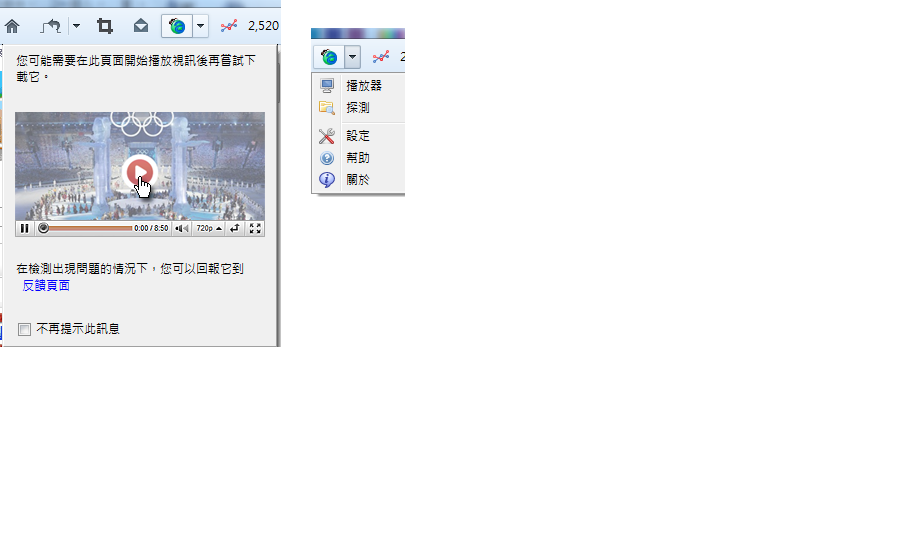Open the 720p quality dropdown
This screenshot has height=540, width=922.
pyautogui.click(x=209, y=228)
